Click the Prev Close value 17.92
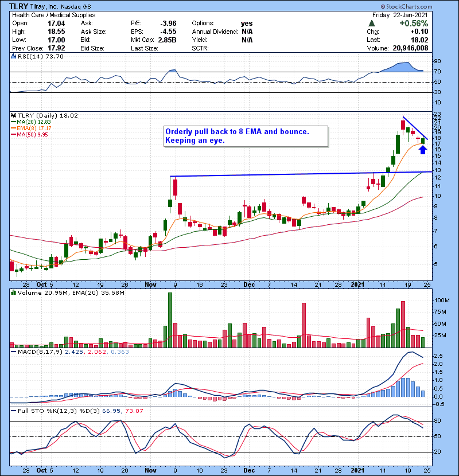Image resolution: width=459 pixels, height=476 pixels. [x=56, y=48]
